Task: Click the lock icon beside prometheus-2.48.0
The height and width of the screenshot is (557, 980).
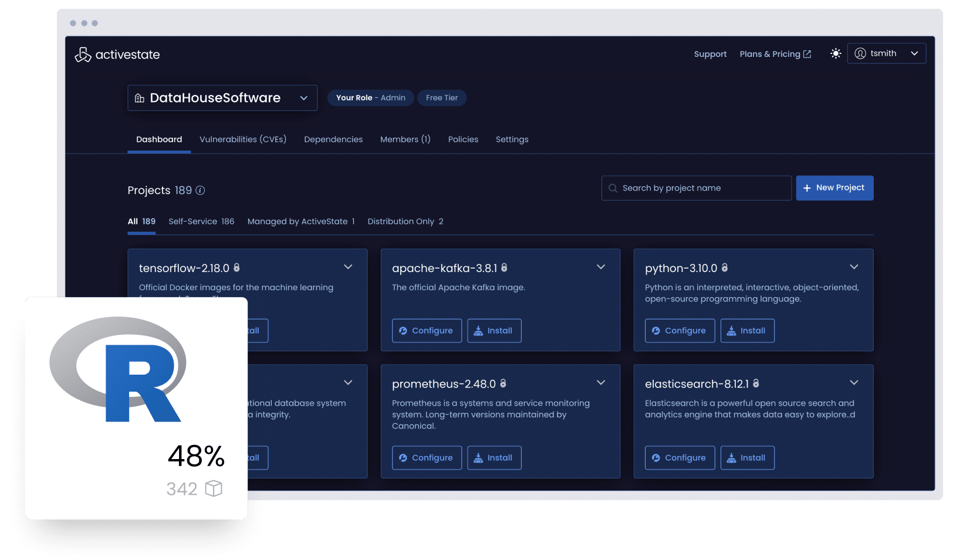Action: 503,383
